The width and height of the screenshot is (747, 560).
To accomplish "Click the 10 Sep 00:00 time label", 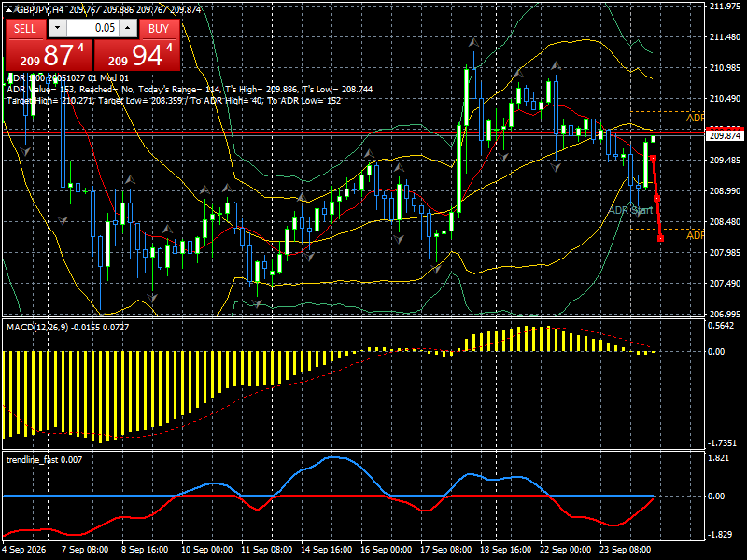I will tap(206, 550).
